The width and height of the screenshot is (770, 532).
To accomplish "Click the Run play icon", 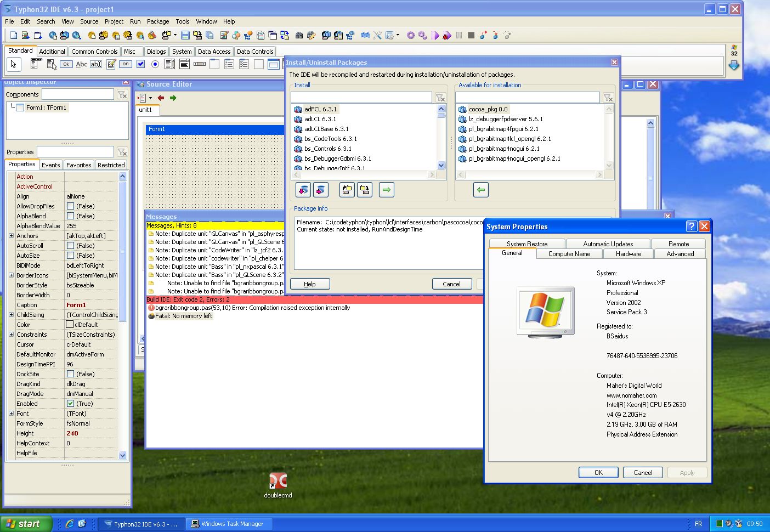I will 435,35.
